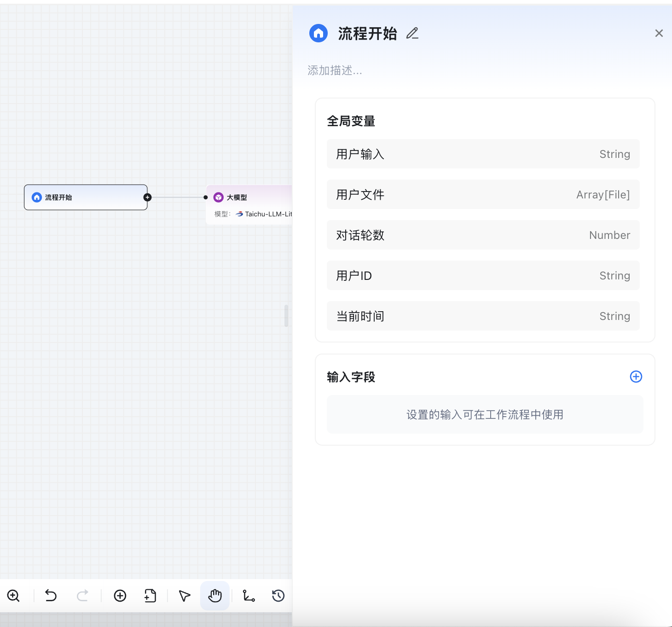
Task: Add a new node with circled plus
Action: pyautogui.click(x=120, y=596)
